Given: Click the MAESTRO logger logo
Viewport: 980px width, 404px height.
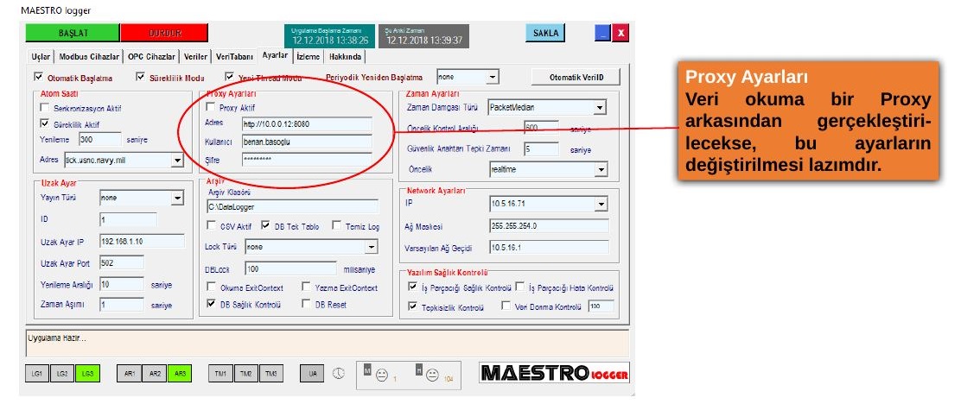Looking at the screenshot, I should point(554,373).
